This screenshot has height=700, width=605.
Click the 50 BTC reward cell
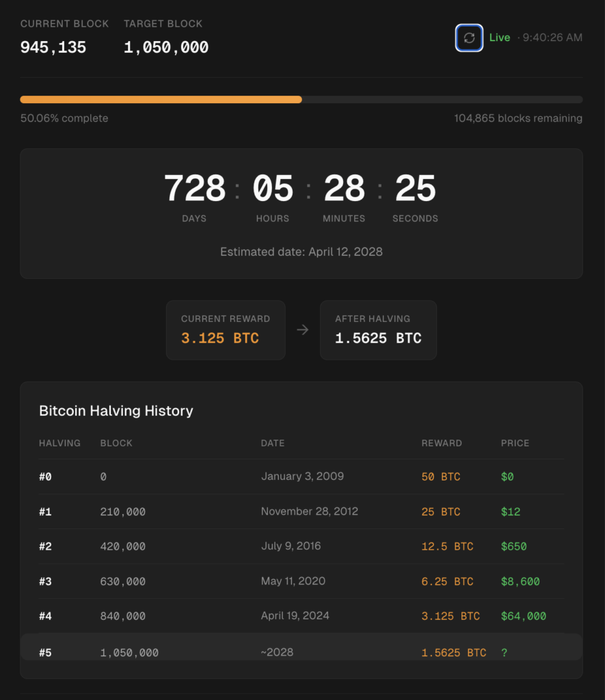[x=441, y=476]
